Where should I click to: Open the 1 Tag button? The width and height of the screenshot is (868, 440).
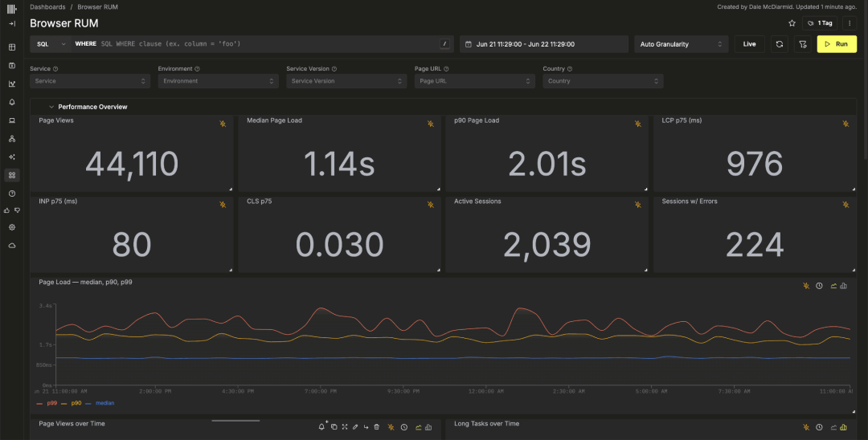(x=820, y=23)
